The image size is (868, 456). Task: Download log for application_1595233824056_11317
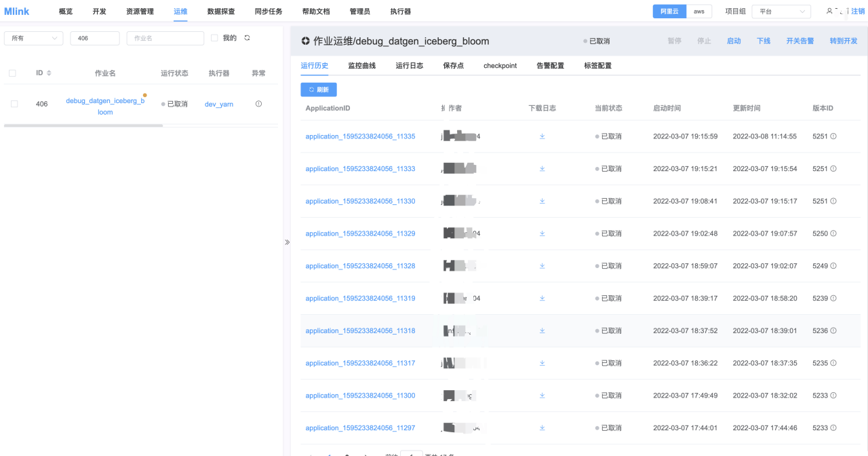(x=542, y=363)
